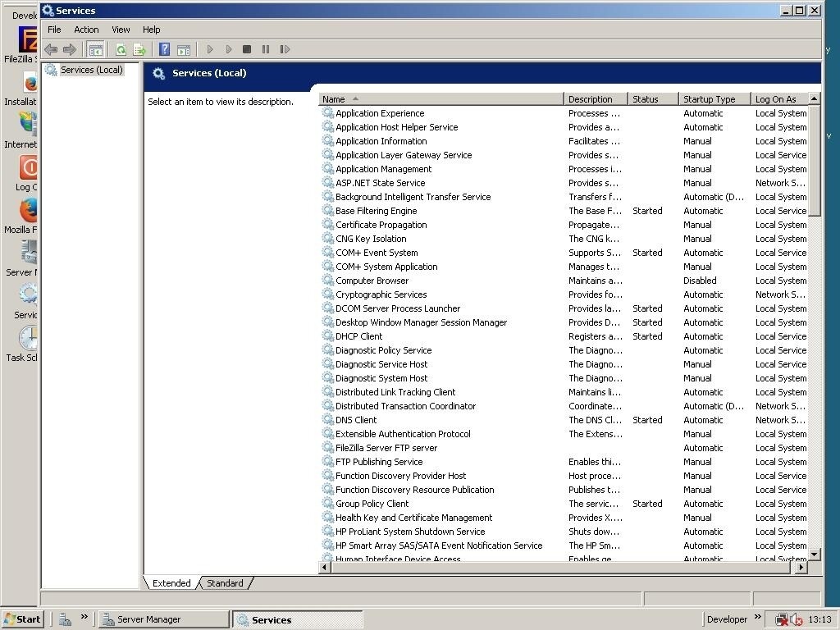Expand the quick launch overflow chevron

click(83, 619)
